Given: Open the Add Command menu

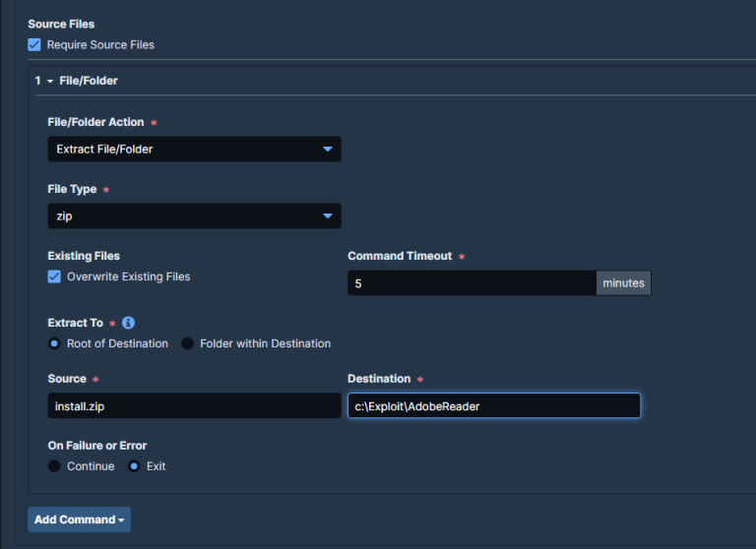Looking at the screenshot, I should pos(79,519).
